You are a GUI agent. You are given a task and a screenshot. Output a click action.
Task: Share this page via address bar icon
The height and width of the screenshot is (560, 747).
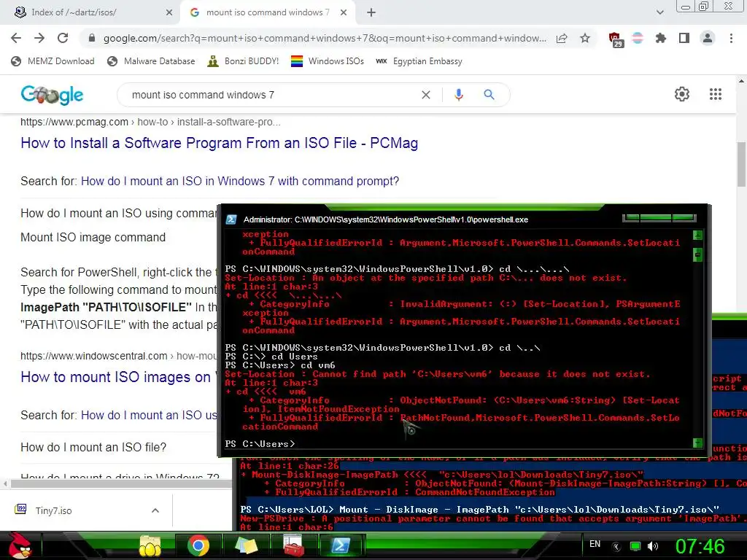pos(562,38)
